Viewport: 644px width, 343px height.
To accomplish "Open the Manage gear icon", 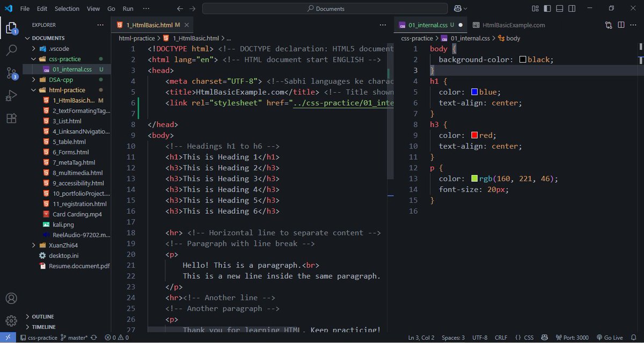I will [11, 321].
